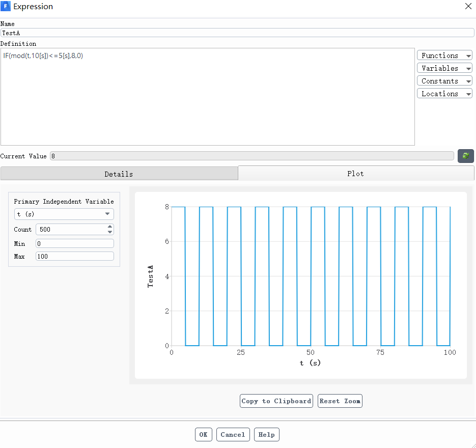Focus the Max value field

click(75, 257)
